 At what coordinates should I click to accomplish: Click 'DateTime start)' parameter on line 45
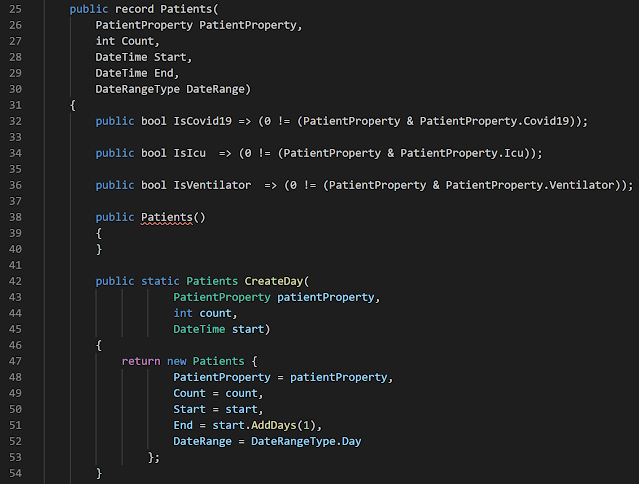222,329
